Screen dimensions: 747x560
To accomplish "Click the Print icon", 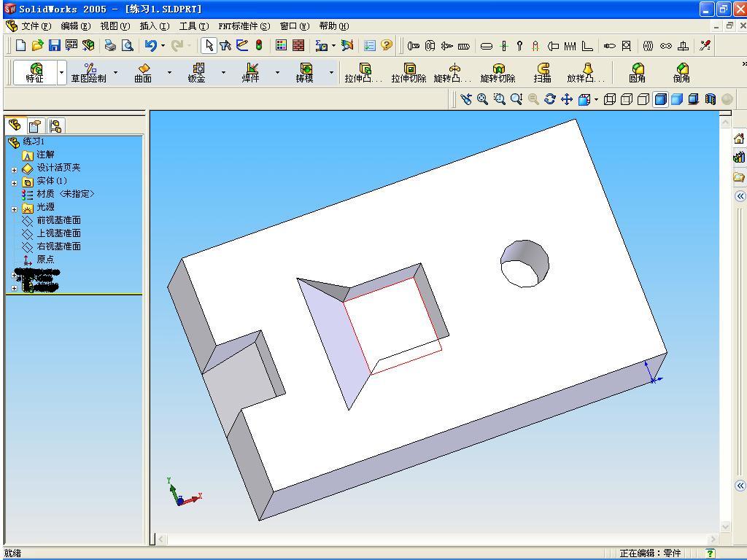I will point(111,46).
